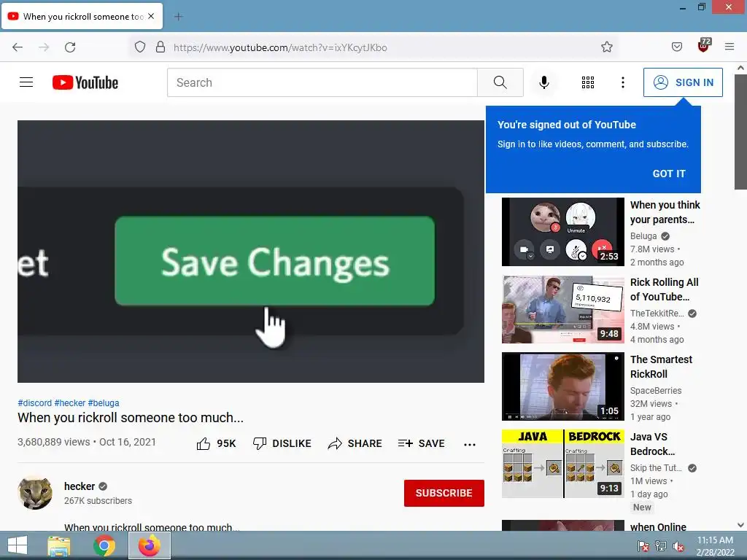Click the address bar URL

pos(280,47)
